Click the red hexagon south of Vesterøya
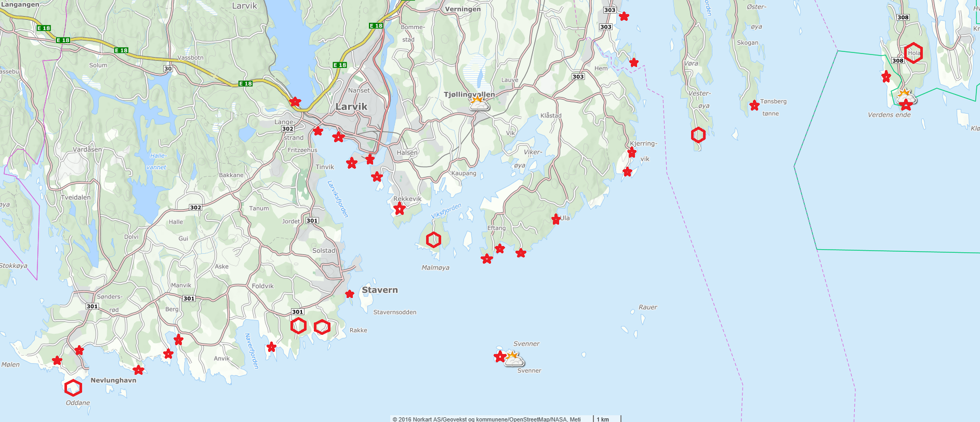980x422 pixels. coord(698,135)
